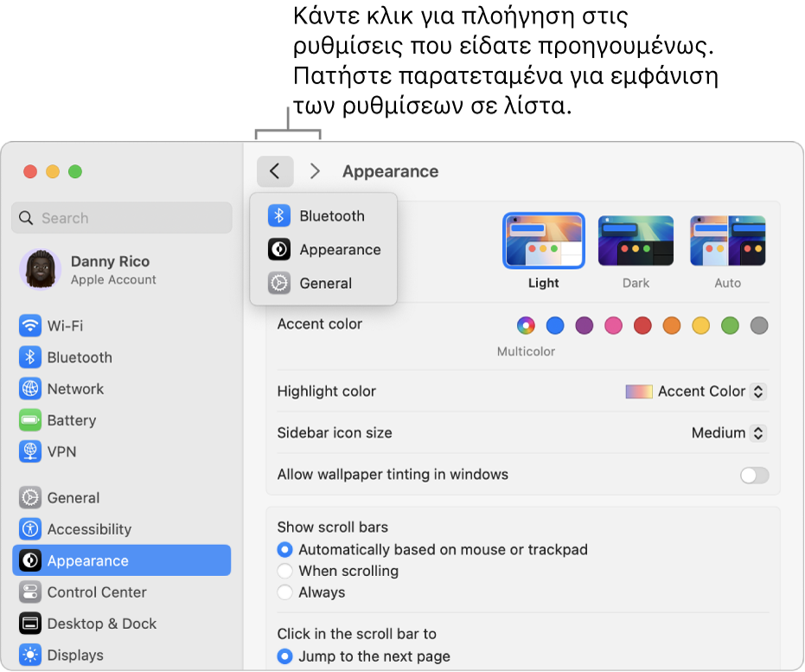Choose the Dark appearance thumbnail
This screenshot has height=672, width=805.
[x=636, y=240]
